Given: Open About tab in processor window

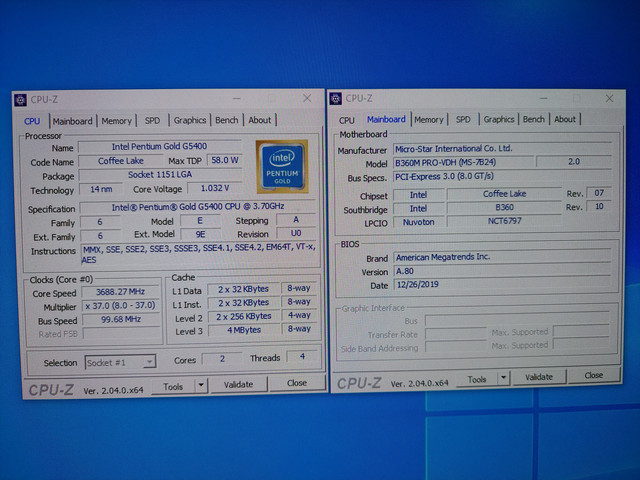Looking at the screenshot, I should 260,121.
